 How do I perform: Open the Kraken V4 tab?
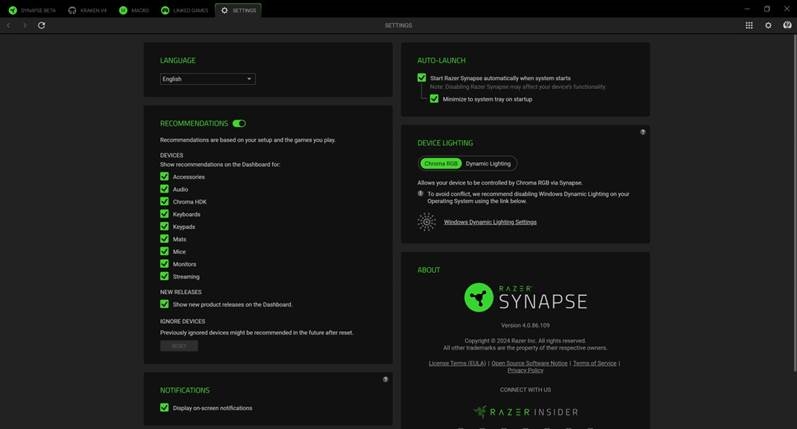coord(87,10)
